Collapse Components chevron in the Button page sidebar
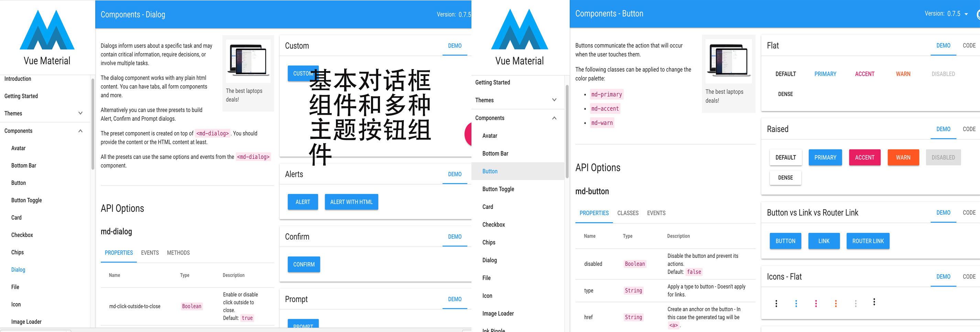This screenshot has height=332, width=980. (554, 118)
